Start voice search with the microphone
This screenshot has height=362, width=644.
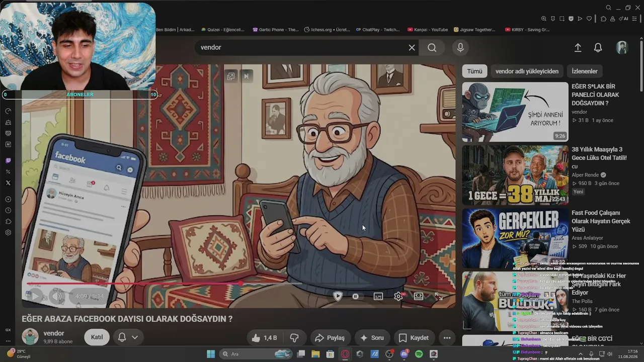click(460, 47)
